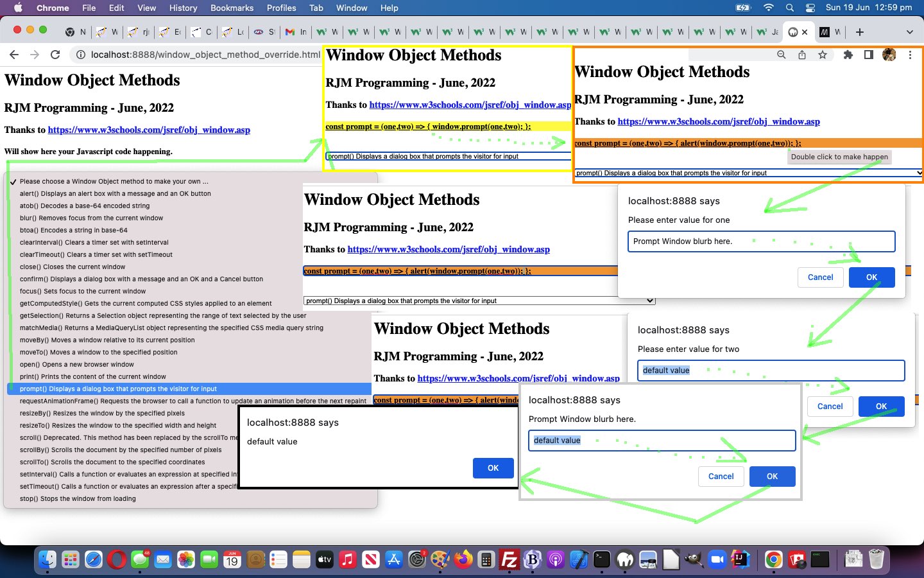This screenshot has height=578, width=924.
Task: Bookmark the page using the star icon
Action: tap(823, 55)
